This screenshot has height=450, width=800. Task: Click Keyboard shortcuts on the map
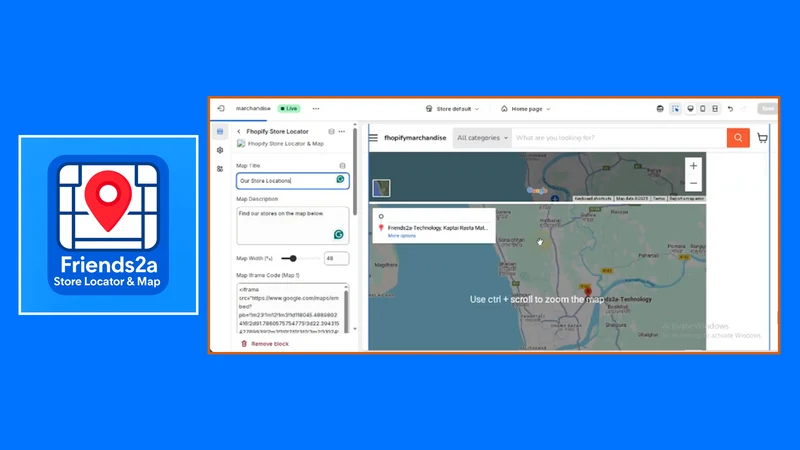(x=593, y=198)
